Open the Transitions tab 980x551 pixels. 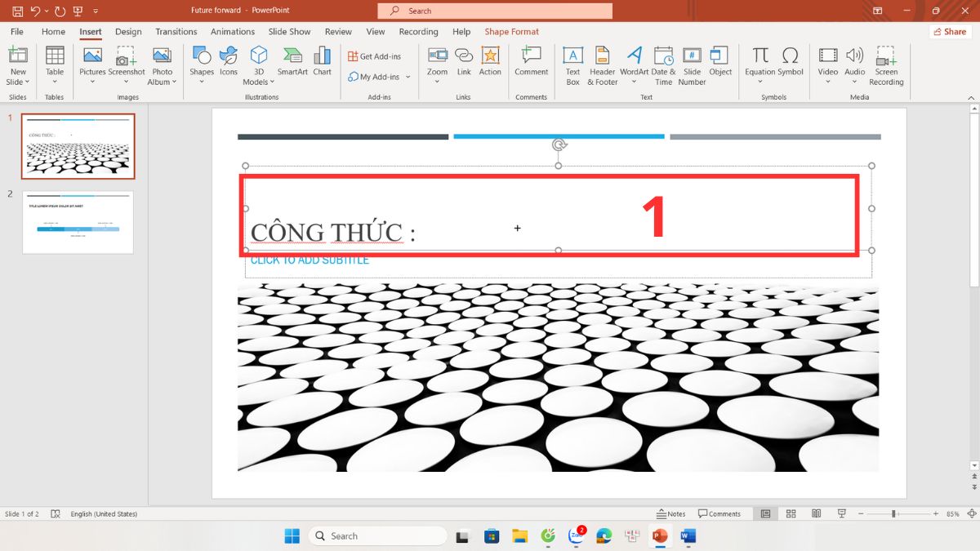[176, 32]
